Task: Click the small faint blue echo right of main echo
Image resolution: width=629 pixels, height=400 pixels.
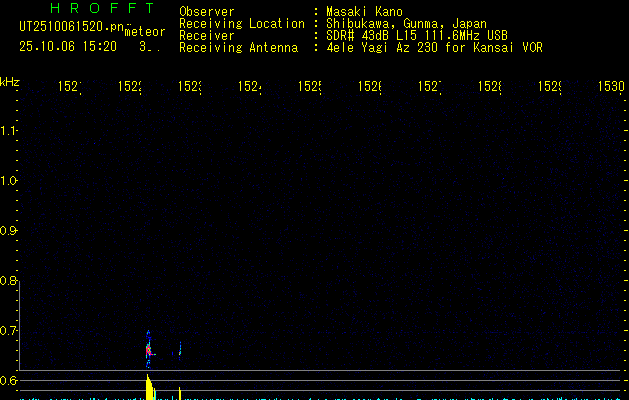Action: pos(180,349)
